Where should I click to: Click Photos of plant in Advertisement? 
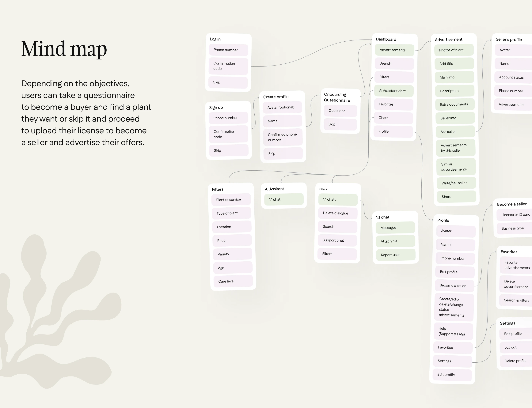coord(454,50)
